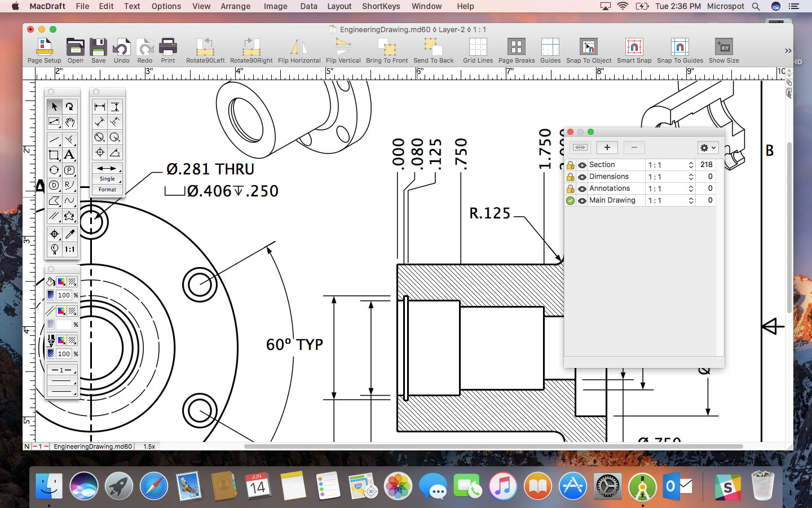Click the fill color swatch
The height and width of the screenshot is (508, 812).
pyautogui.click(x=61, y=282)
